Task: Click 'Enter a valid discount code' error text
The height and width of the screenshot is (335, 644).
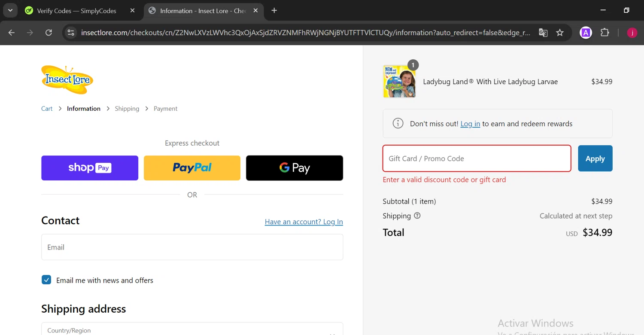Action: click(x=444, y=180)
